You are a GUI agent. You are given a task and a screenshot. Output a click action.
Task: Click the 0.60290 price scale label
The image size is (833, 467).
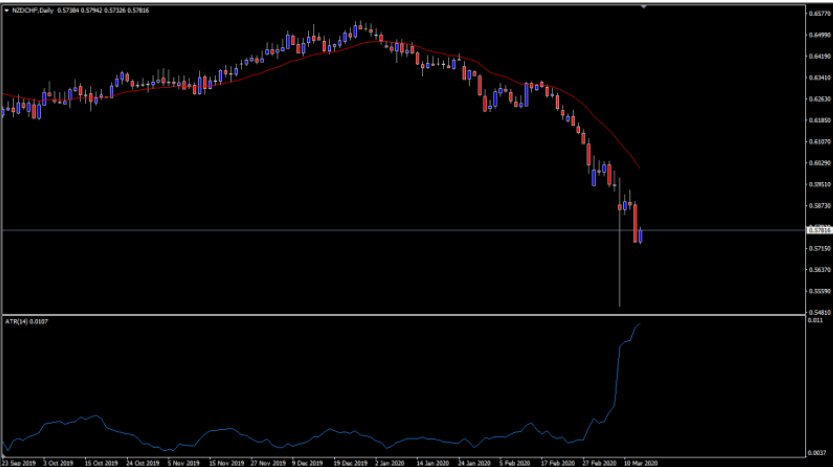(x=817, y=162)
